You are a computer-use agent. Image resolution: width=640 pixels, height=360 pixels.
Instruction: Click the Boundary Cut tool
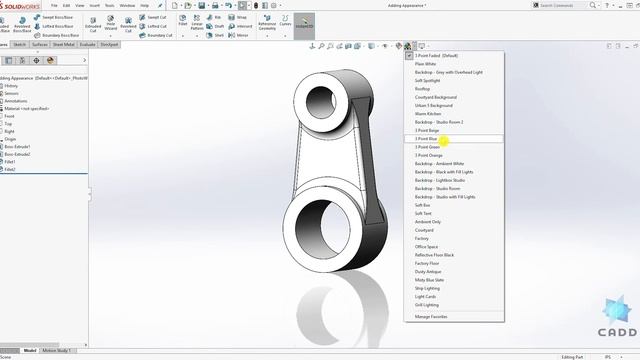click(156, 36)
